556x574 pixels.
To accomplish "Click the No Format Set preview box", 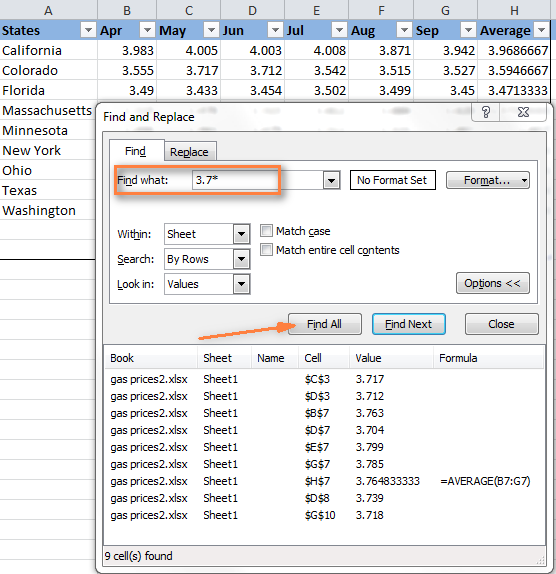I will tap(393, 180).
